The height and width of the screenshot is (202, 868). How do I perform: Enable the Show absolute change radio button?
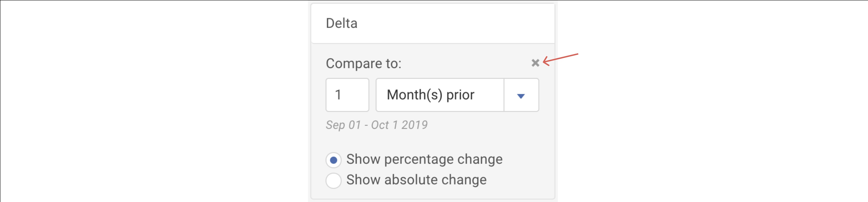333,180
